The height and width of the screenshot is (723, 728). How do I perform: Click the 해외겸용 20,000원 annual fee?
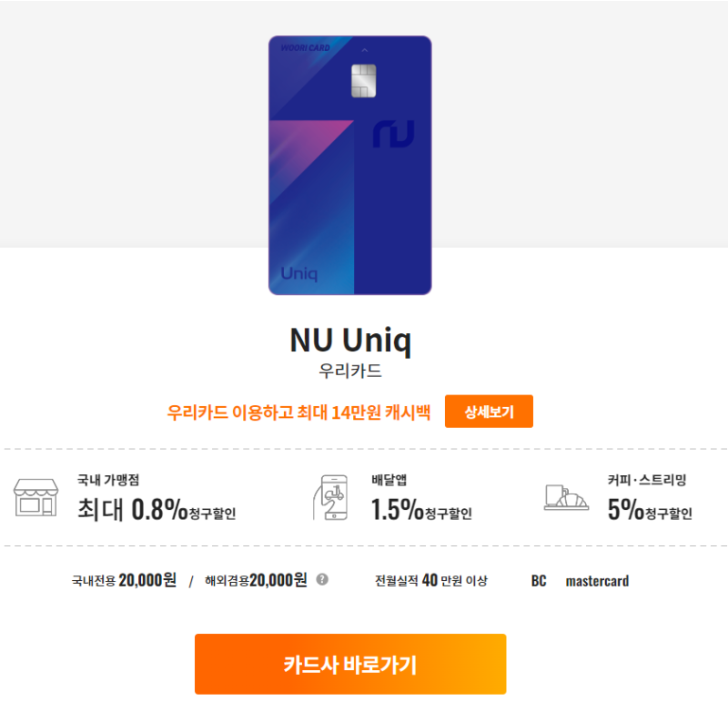coord(256,580)
